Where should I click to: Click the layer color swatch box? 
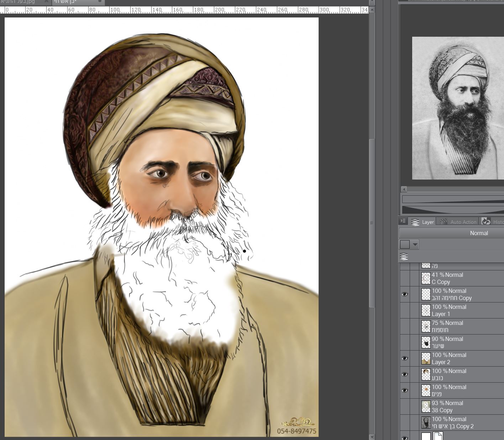pos(405,244)
